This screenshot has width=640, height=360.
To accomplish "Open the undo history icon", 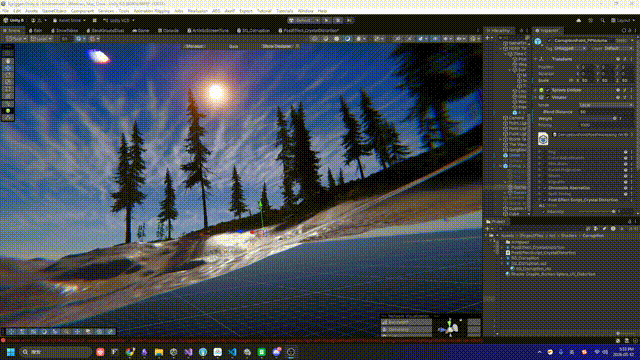I will pyautogui.click(x=590, y=20).
